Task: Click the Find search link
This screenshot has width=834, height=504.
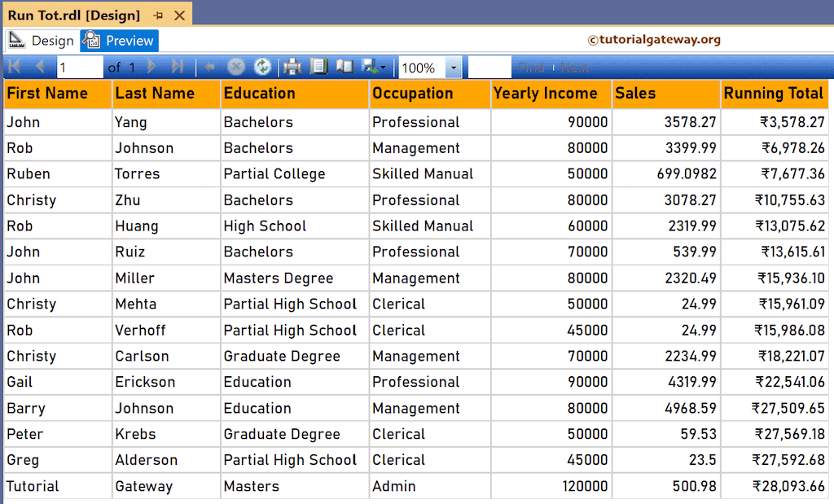Action: point(531,67)
